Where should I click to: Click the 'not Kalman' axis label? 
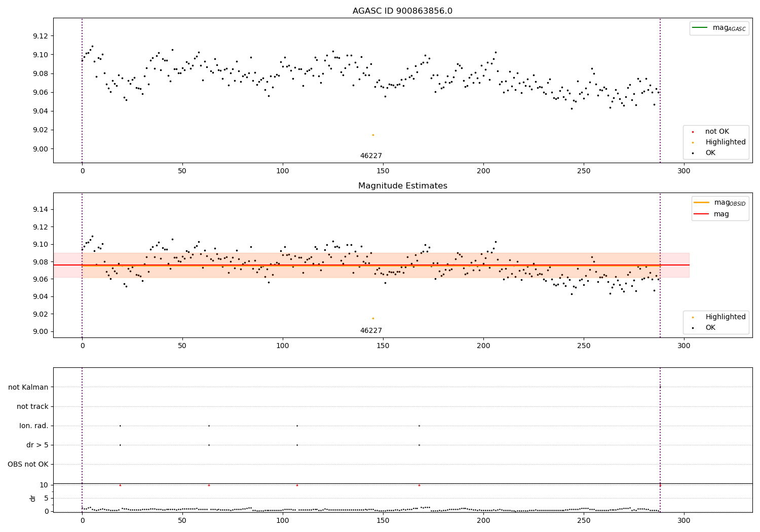pos(28,387)
